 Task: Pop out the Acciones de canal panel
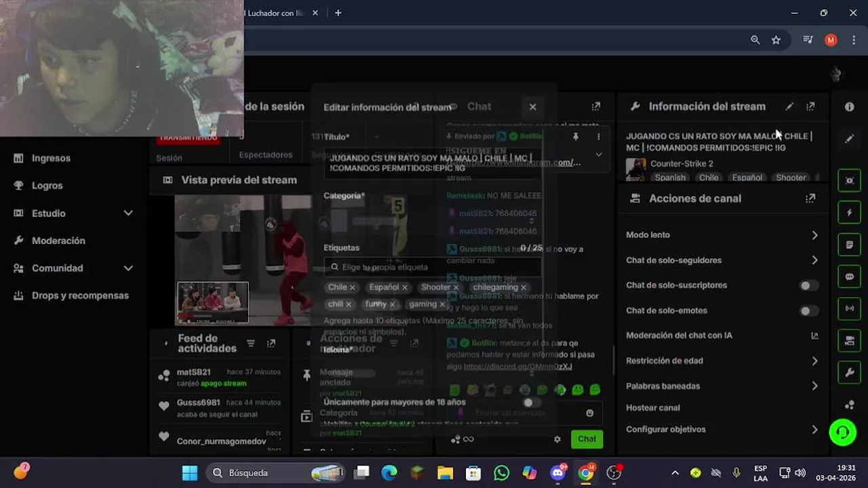coord(810,199)
